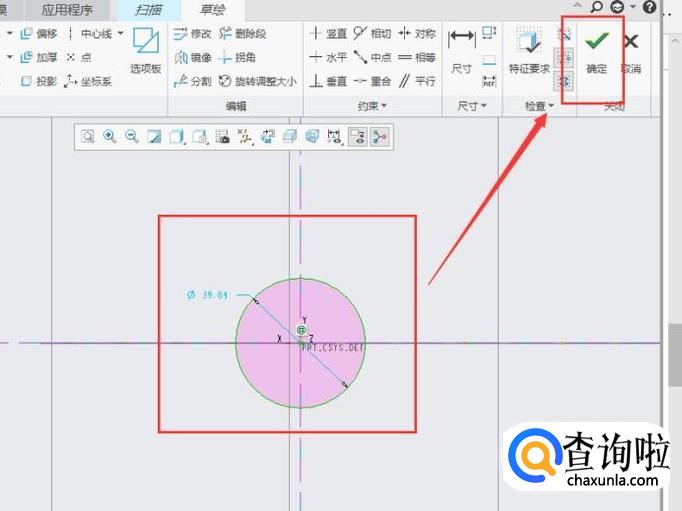Open the 选项板 (Palette)
Image resolution: width=682 pixels, height=511 pixels.
point(146,50)
